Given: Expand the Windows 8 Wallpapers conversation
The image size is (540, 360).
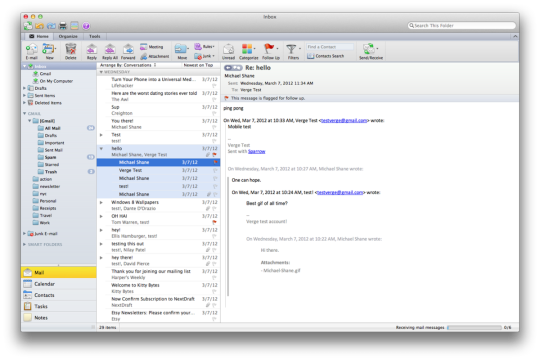Looking at the screenshot, I should (x=101, y=203).
